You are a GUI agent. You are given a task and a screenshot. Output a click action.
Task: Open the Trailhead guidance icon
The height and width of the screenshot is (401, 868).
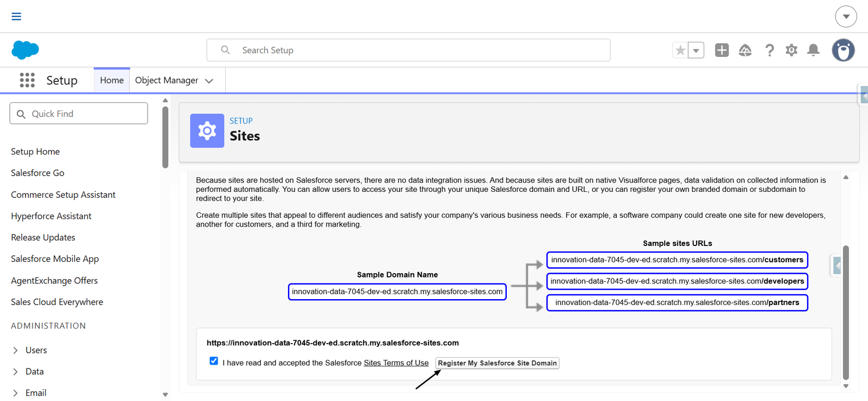(745, 50)
